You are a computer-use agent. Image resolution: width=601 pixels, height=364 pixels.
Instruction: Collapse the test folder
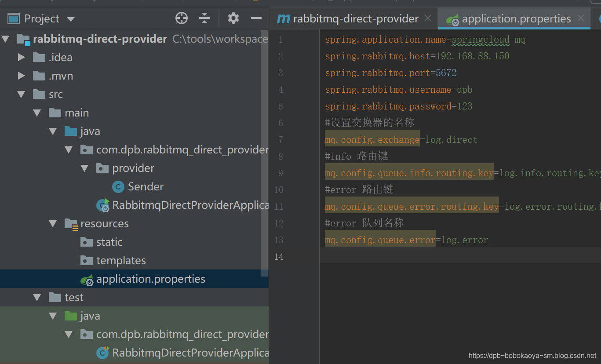click(37, 298)
